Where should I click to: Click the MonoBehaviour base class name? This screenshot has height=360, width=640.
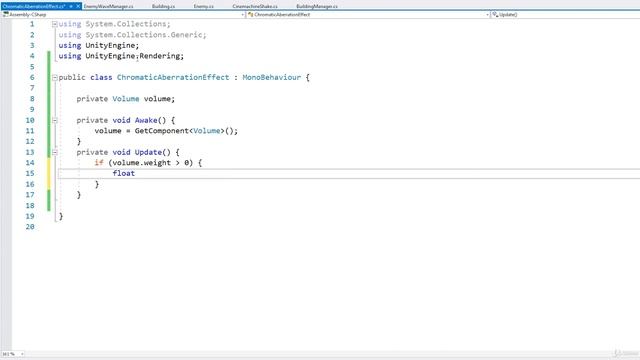(x=271, y=78)
